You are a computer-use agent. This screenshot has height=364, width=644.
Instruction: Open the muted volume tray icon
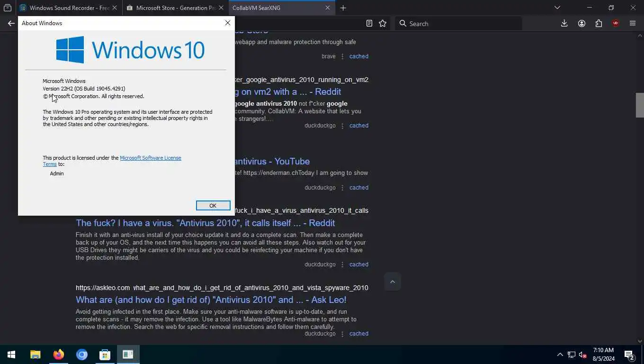(583, 355)
